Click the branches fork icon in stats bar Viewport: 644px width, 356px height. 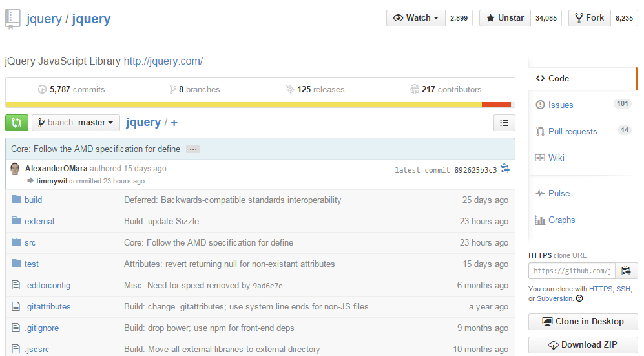[x=172, y=89]
